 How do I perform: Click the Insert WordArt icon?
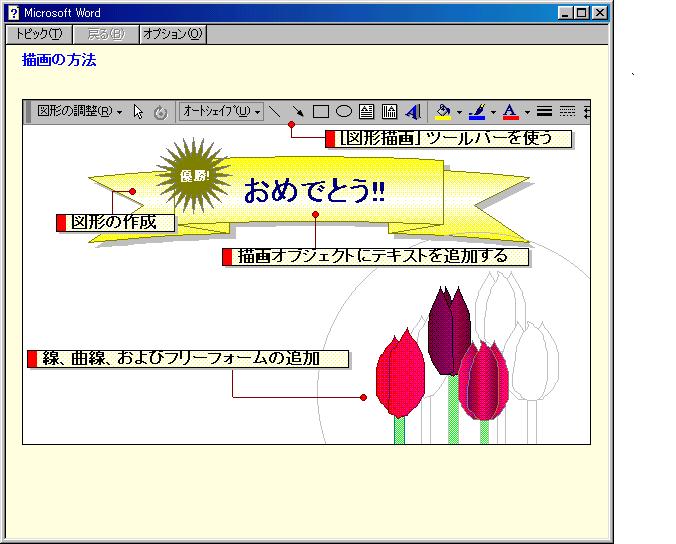pos(413,112)
